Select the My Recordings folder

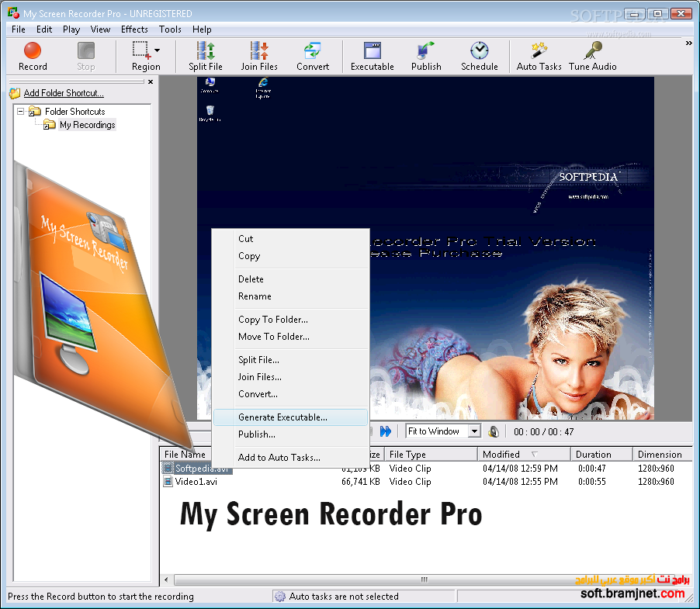[88, 125]
